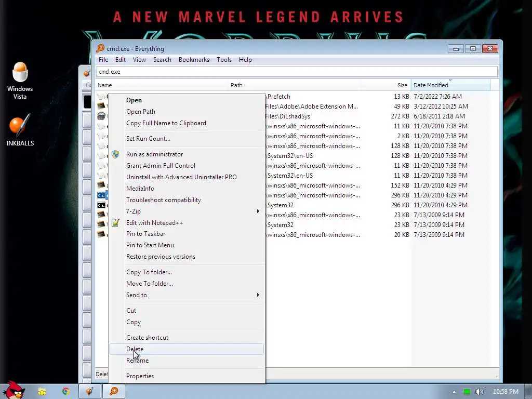Click the Everything window resize grip
The height and width of the screenshot is (399, 532).
(x=496, y=376)
